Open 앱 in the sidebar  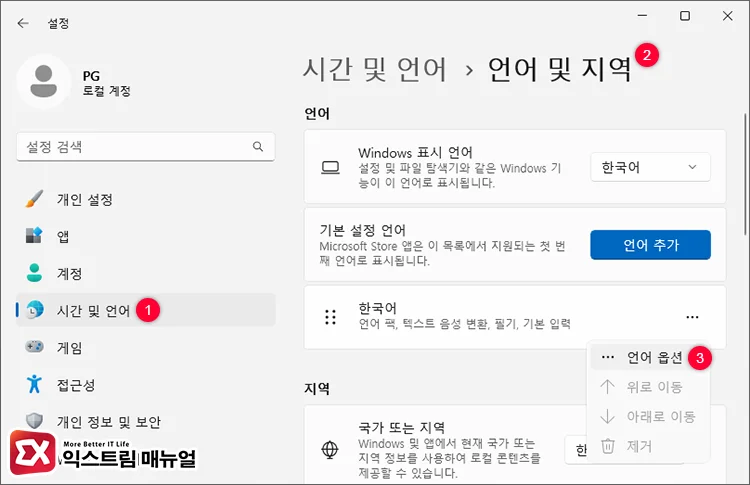(146, 236)
